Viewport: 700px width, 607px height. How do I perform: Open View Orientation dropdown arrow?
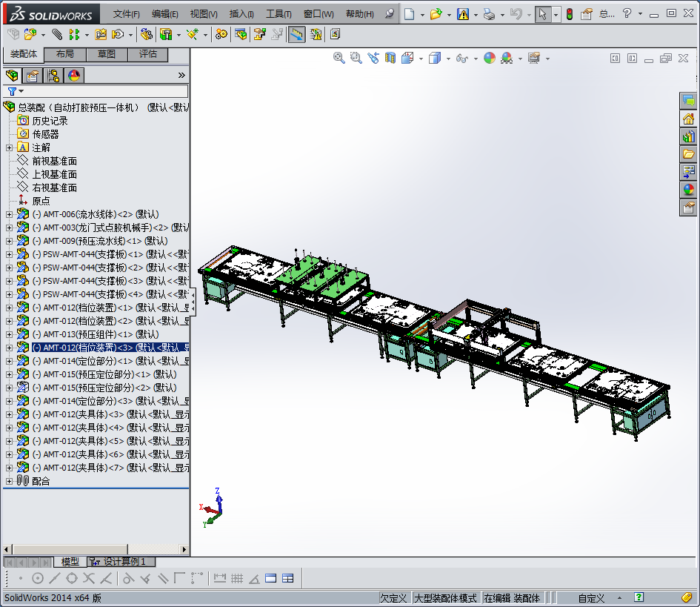[x=421, y=59]
